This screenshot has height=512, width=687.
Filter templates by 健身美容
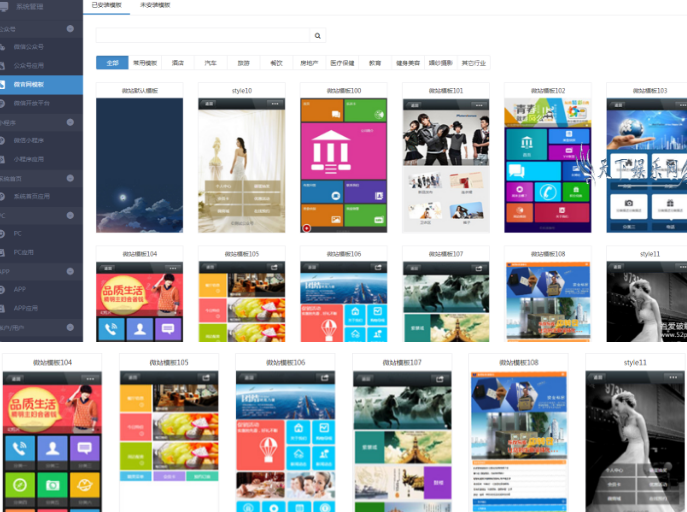pyautogui.click(x=408, y=63)
